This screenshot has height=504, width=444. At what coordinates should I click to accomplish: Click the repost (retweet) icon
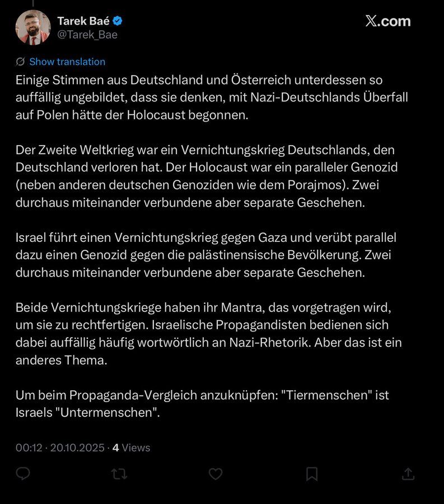(x=119, y=474)
